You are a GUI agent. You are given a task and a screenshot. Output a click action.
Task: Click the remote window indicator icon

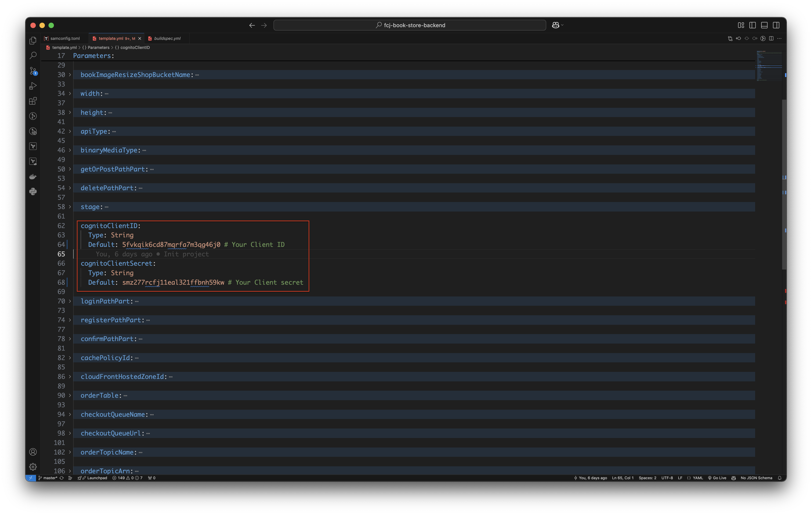(31, 478)
